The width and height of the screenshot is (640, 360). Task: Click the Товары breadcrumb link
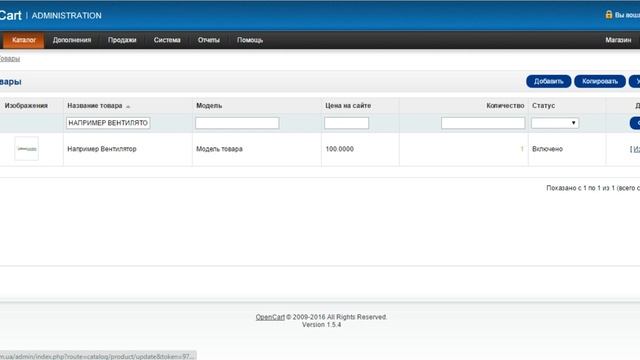pos(9,58)
